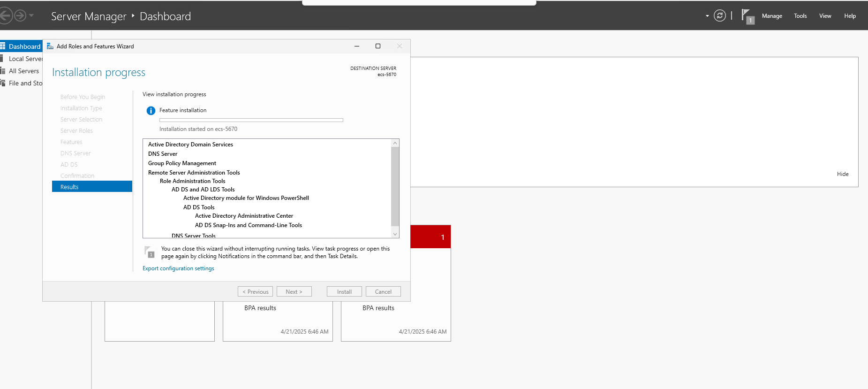Select All Servers in the sidebar
Viewport: 868px width, 389px height.
pyautogui.click(x=23, y=71)
